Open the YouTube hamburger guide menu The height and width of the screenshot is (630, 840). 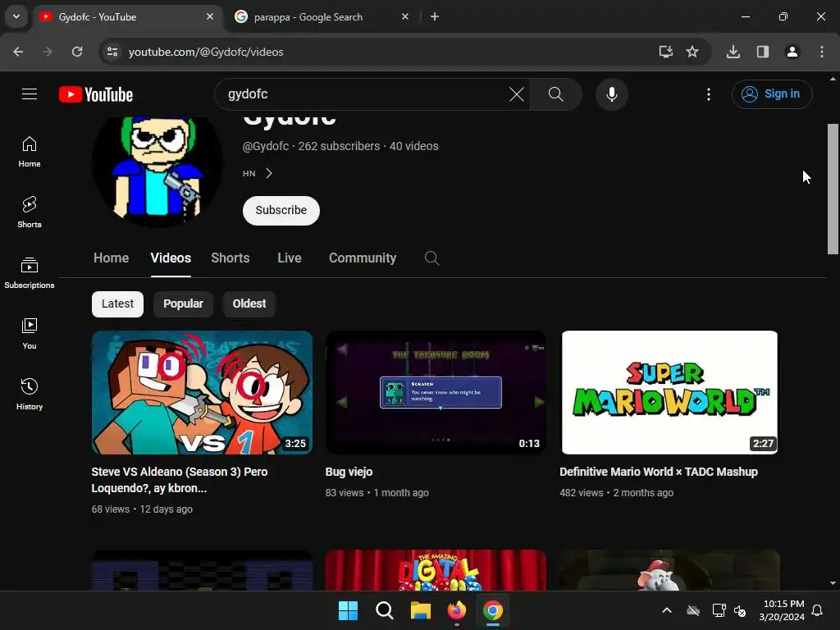(x=30, y=94)
